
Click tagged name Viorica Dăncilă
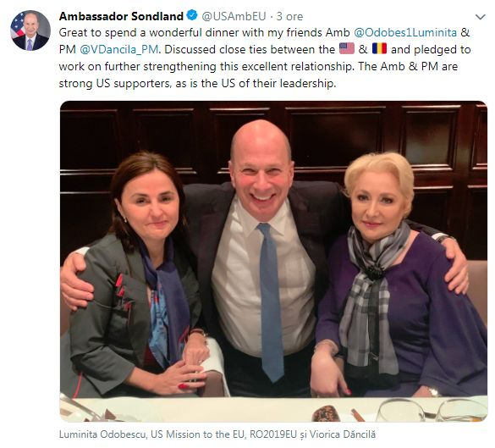(343, 434)
